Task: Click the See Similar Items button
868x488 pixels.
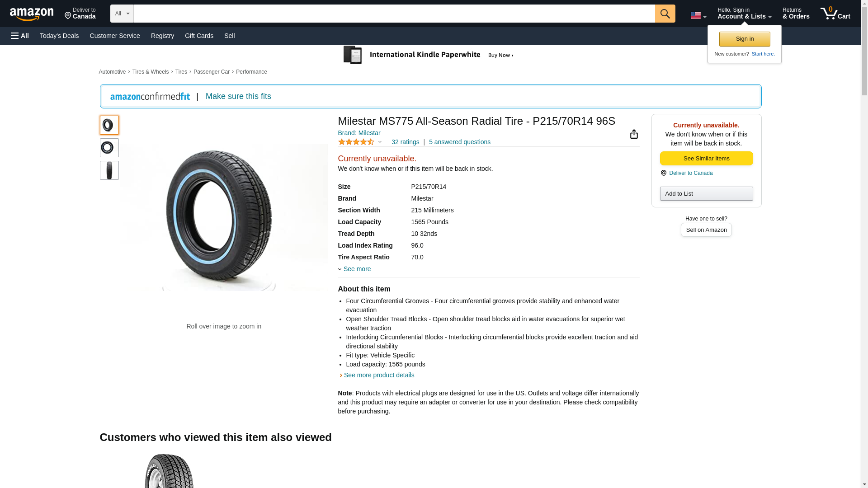Action: [x=706, y=159]
